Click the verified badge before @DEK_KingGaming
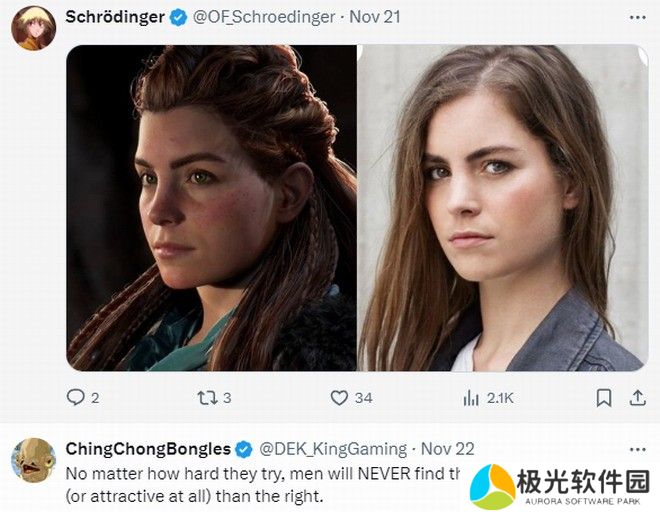Viewport: 660px width, 512px height. point(246,449)
